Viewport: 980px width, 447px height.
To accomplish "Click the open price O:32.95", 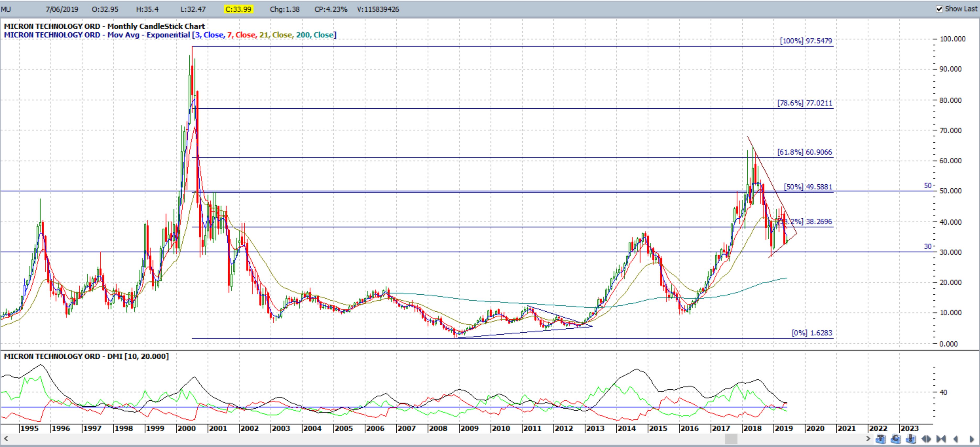I will [x=105, y=9].
